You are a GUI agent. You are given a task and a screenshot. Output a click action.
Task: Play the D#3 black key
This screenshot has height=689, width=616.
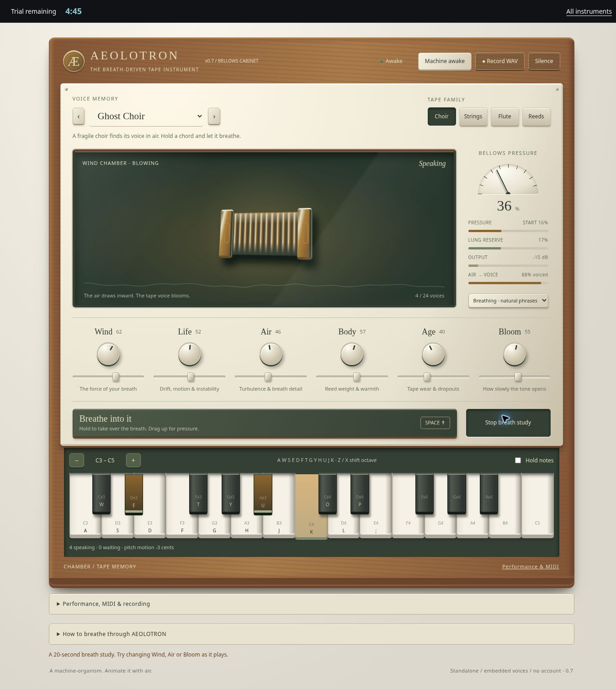pos(133,493)
